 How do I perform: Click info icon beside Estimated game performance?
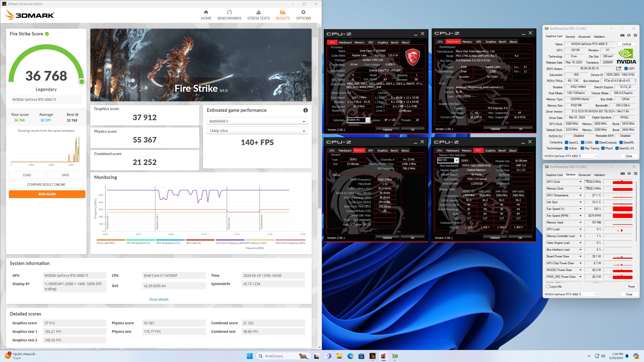point(305,110)
